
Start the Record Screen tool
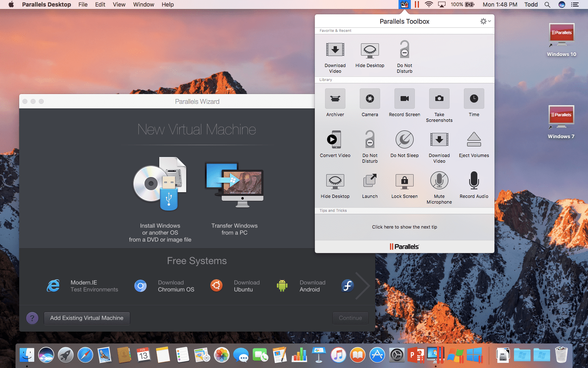[404, 103]
